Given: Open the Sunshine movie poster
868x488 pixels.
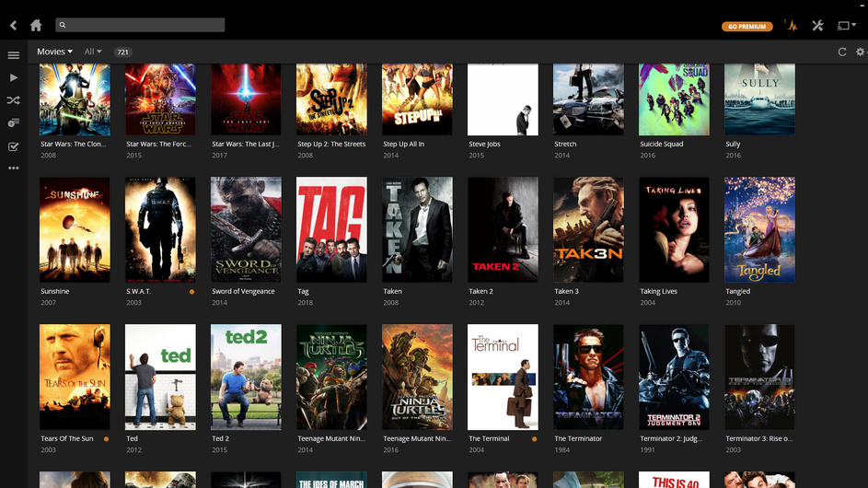Looking at the screenshot, I should tap(75, 230).
